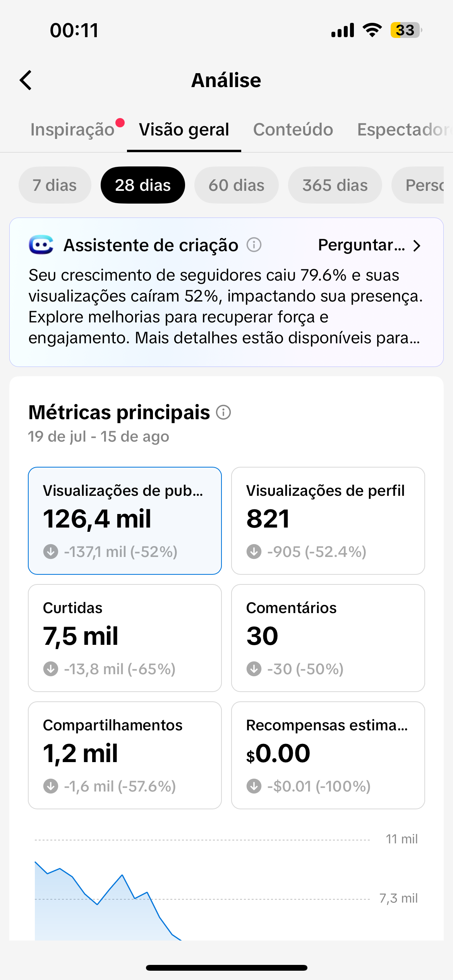
Task: Open the assistant summary text about followers
Action: [x=226, y=307]
